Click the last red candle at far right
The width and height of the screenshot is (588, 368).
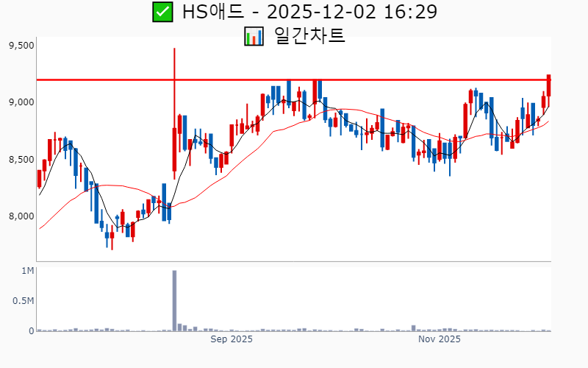click(x=548, y=85)
